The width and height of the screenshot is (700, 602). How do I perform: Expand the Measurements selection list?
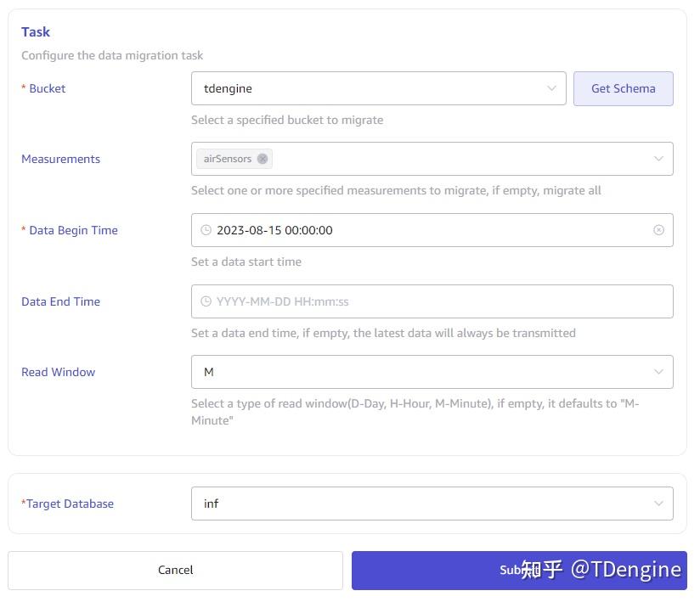[467, 158]
